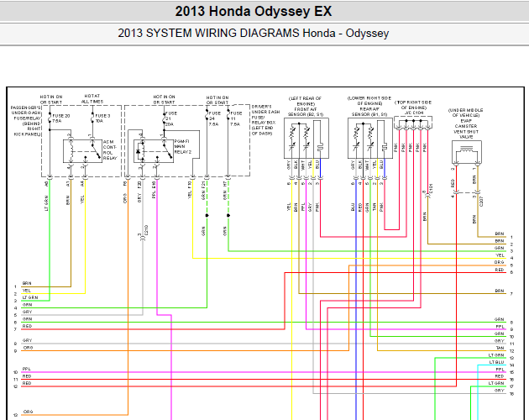Click the "REAR A/F SENSOR (B1, S1)" label
This screenshot has width=529, height=420.
click(x=369, y=112)
